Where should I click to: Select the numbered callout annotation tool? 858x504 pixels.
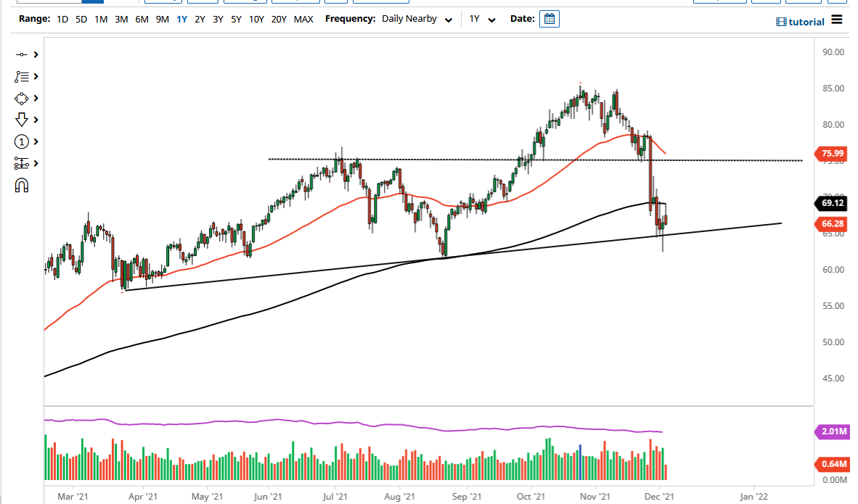[23, 141]
